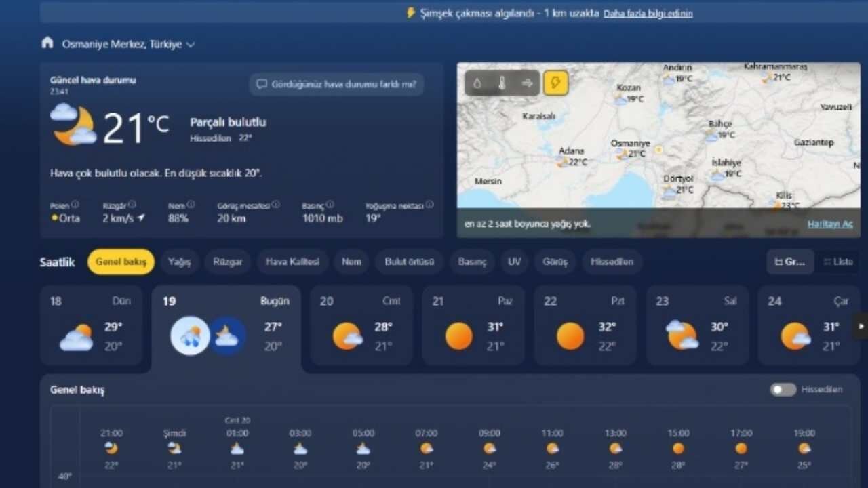The height and width of the screenshot is (488, 868).
Task: Click the Polen info icon
Action: tap(75, 205)
